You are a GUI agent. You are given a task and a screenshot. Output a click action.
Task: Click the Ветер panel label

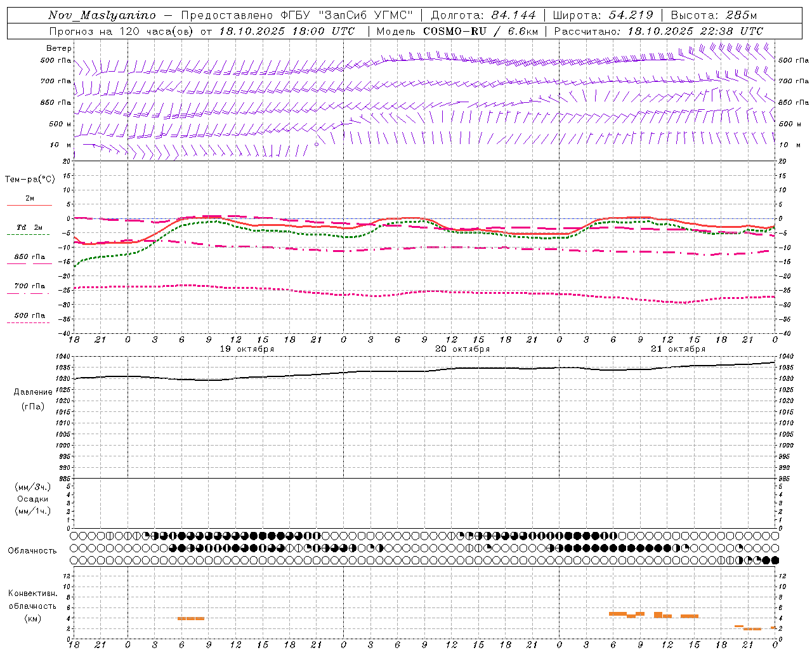(59, 48)
